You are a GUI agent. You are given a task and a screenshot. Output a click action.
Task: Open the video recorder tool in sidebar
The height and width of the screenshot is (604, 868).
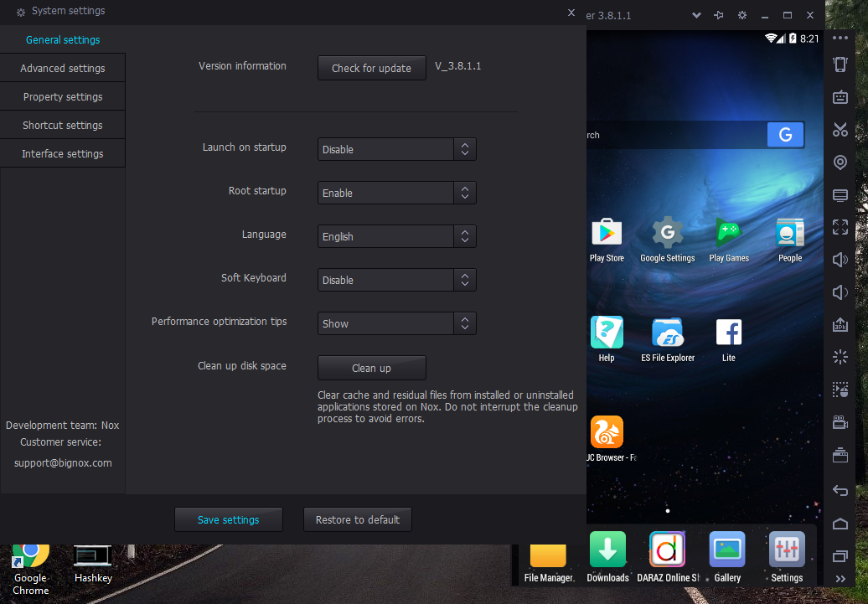click(840, 422)
